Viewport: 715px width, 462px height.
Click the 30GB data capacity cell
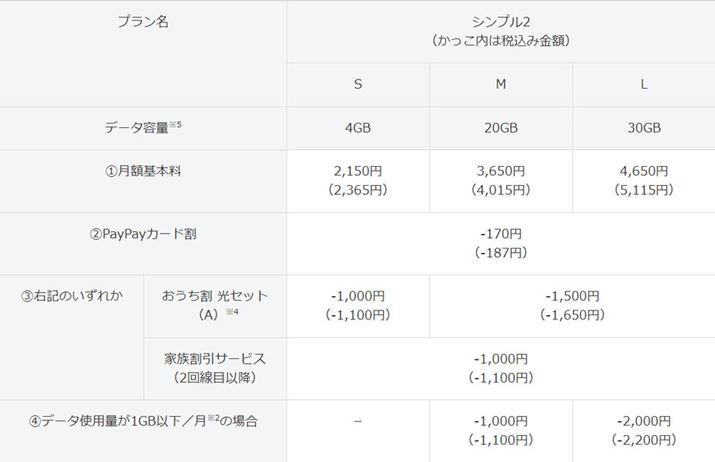(x=644, y=128)
